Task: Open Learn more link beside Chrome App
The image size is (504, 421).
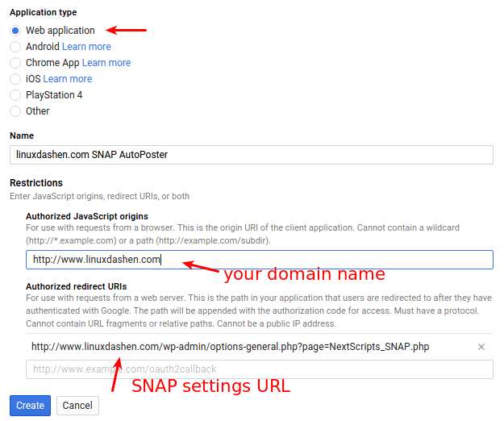Action: coord(106,63)
